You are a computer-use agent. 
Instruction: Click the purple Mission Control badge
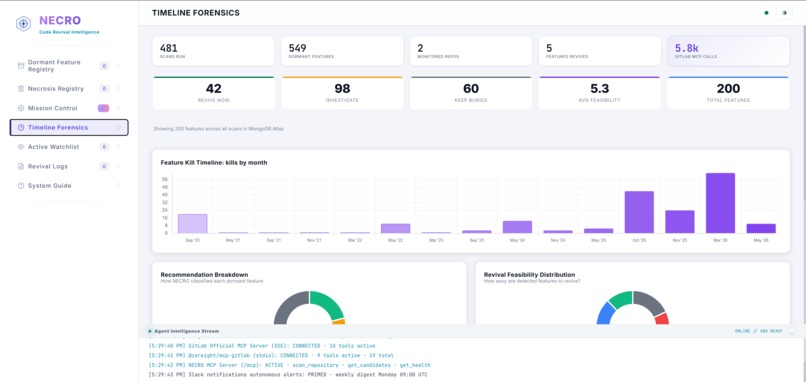click(x=103, y=108)
